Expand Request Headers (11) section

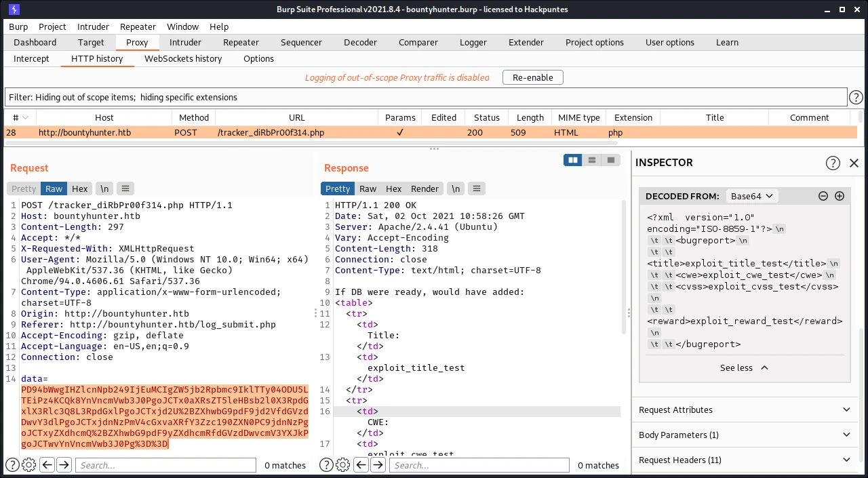(744, 460)
